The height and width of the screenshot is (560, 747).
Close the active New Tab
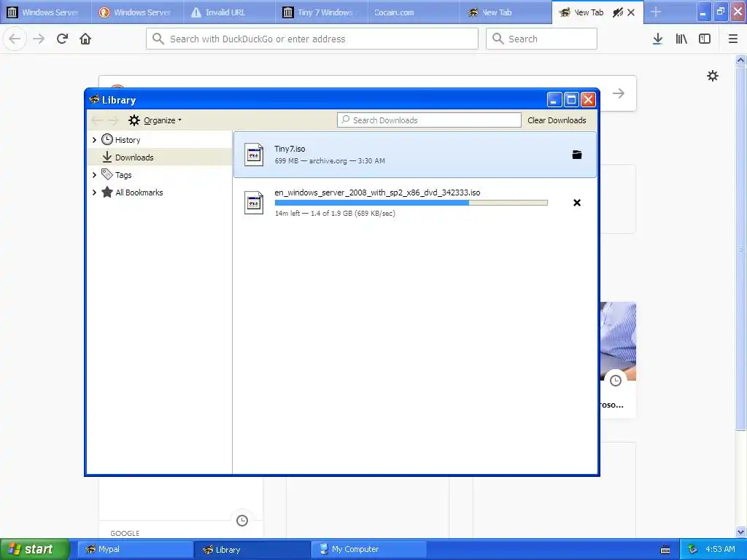point(631,12)
